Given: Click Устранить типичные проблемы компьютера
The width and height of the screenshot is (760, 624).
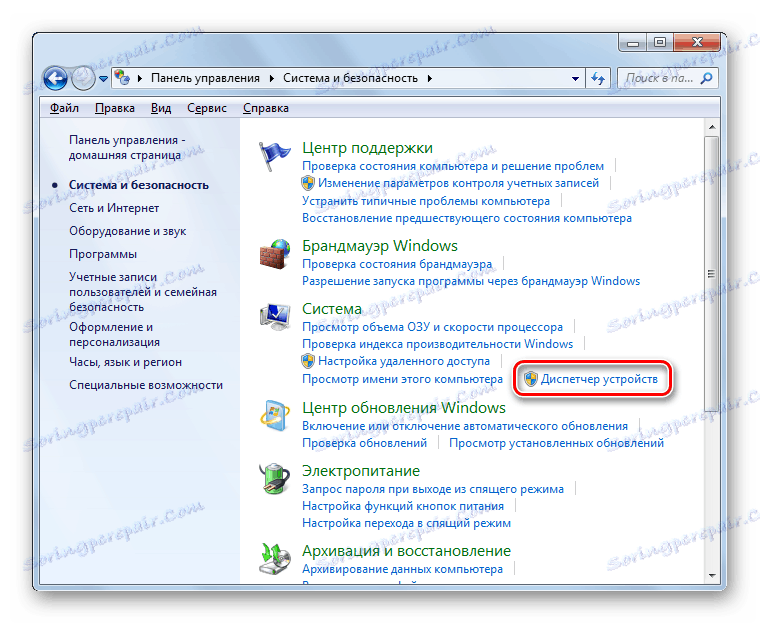Looking at the screenshot, I should coord(426,201).
